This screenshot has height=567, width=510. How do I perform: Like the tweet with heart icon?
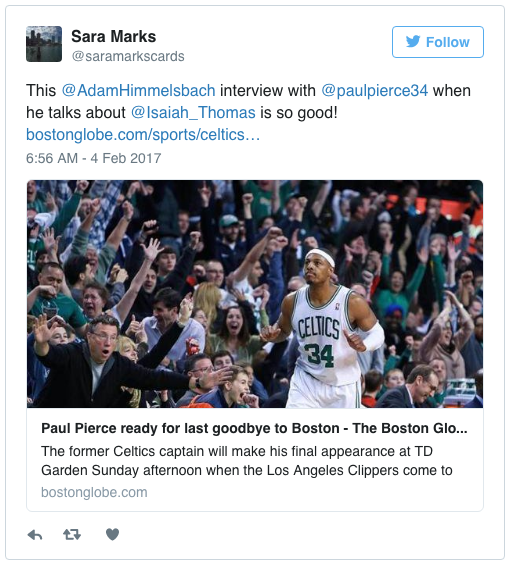(x=112, y=534)
